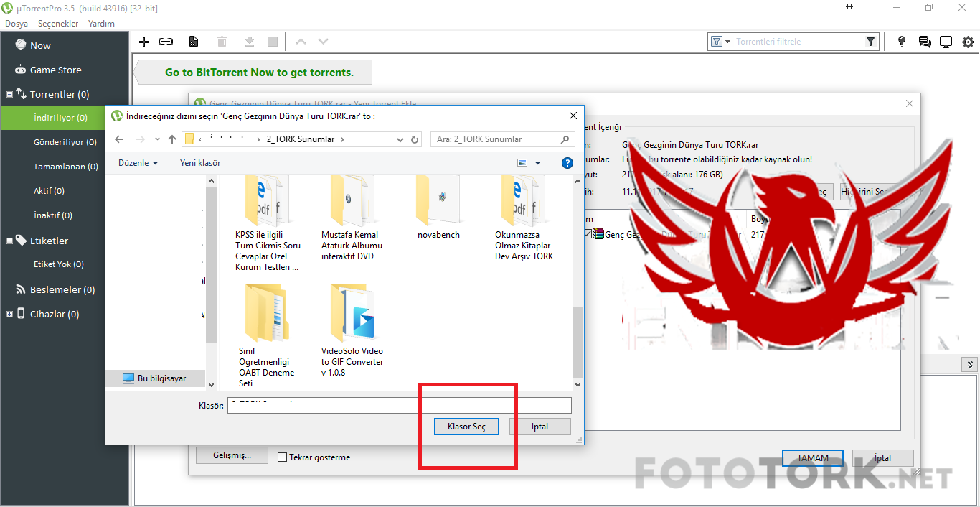Click TAMAM button in torrent dialog
This screenshot has width=980, height=507.
coord(813,458)
